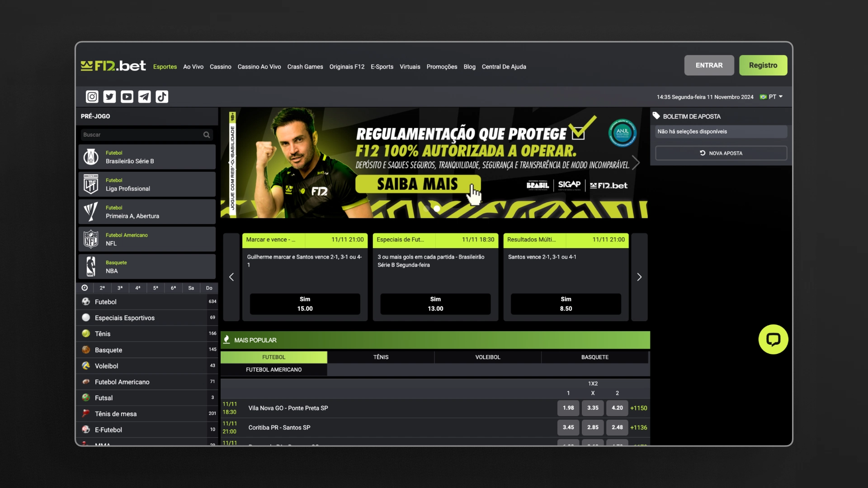The width and height of the screenshot is (868, 488).
Task: Open the TikTok social icon
Action: click(162, 97)
